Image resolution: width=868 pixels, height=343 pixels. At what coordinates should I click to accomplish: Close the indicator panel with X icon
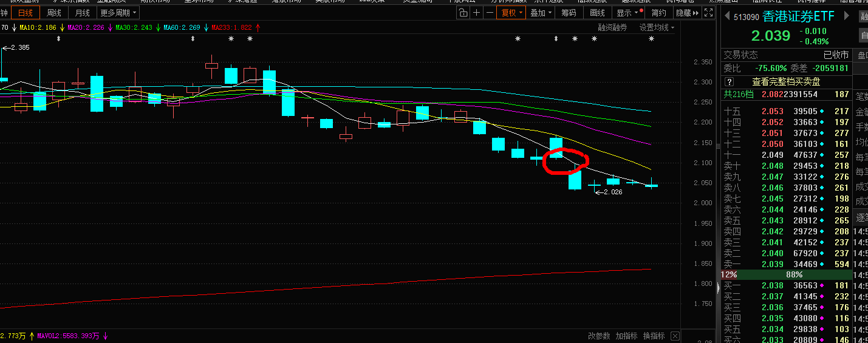[x=675, y=336]
